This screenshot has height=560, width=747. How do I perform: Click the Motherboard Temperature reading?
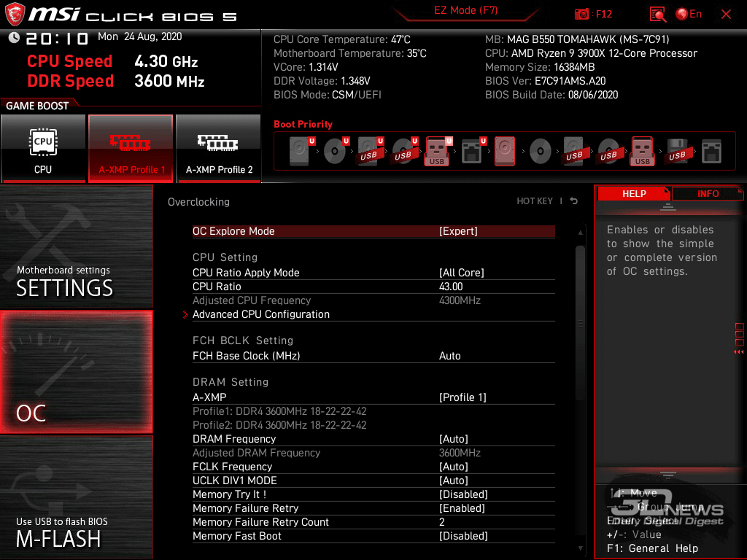pyautogui.click(x=350, y=53)
